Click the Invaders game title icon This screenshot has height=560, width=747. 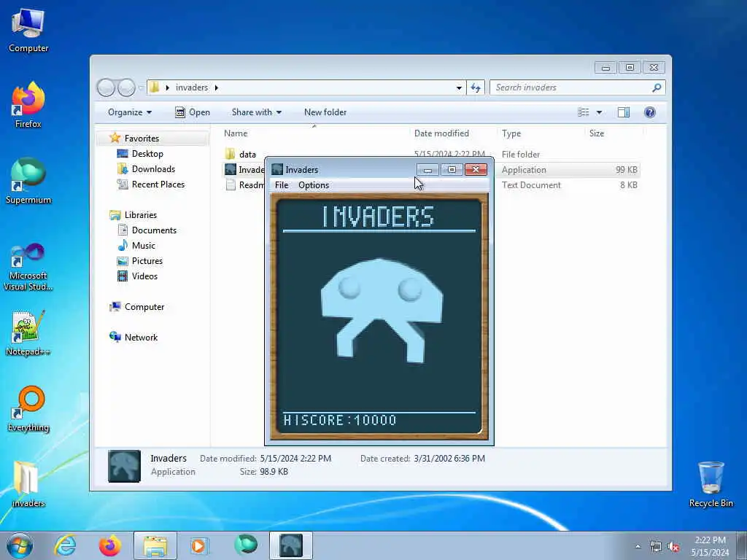pos(276,169)
